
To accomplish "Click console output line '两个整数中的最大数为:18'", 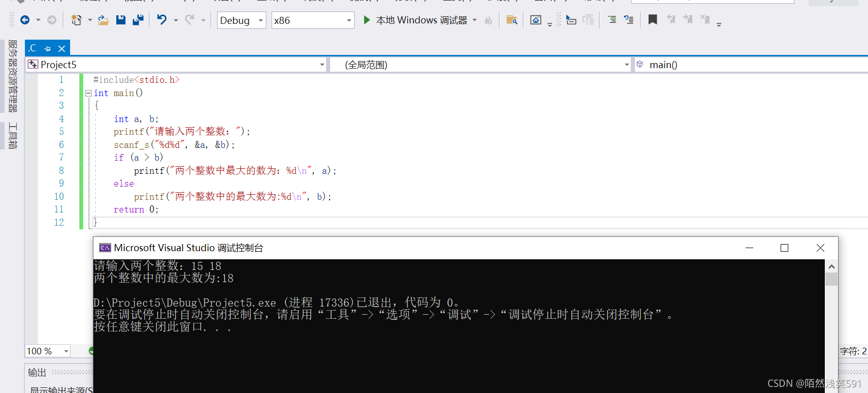I will 164,278.
